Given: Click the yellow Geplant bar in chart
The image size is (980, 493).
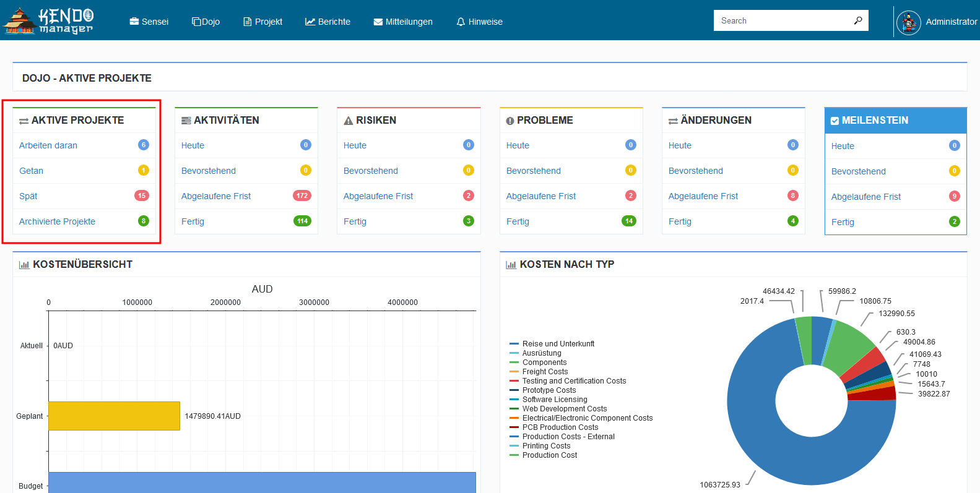Looking at the screenshot, I should [114, 416].
